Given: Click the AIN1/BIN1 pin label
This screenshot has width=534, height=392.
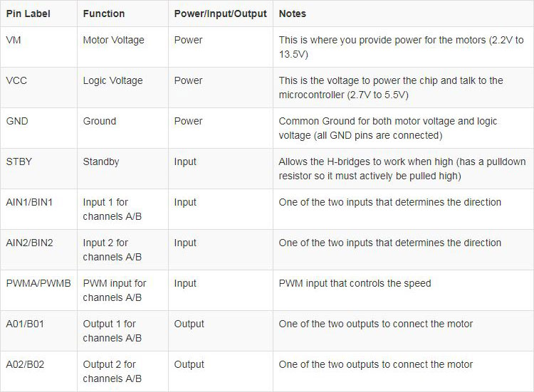Looking at the screenshot, I should 29,202.
